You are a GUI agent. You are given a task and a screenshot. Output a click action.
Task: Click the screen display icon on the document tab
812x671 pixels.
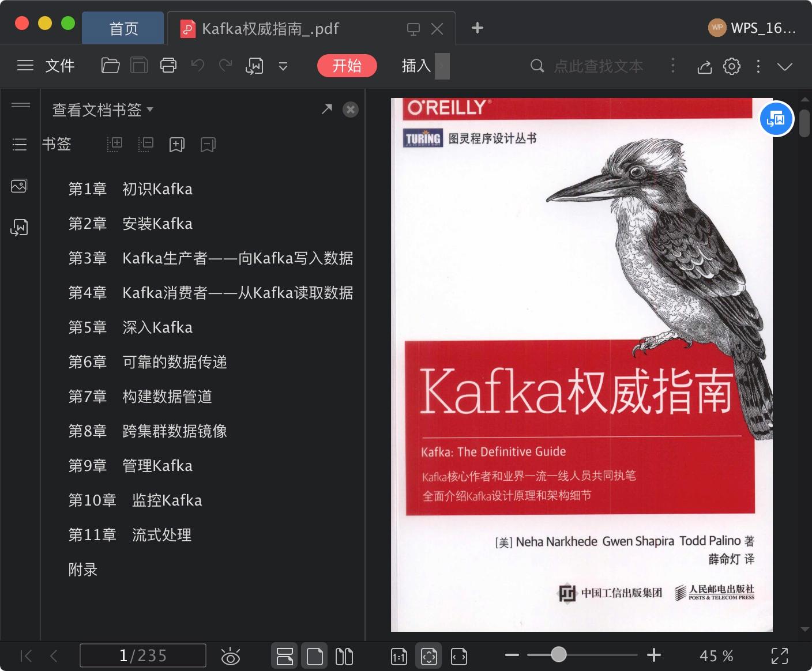click(413, 29)
